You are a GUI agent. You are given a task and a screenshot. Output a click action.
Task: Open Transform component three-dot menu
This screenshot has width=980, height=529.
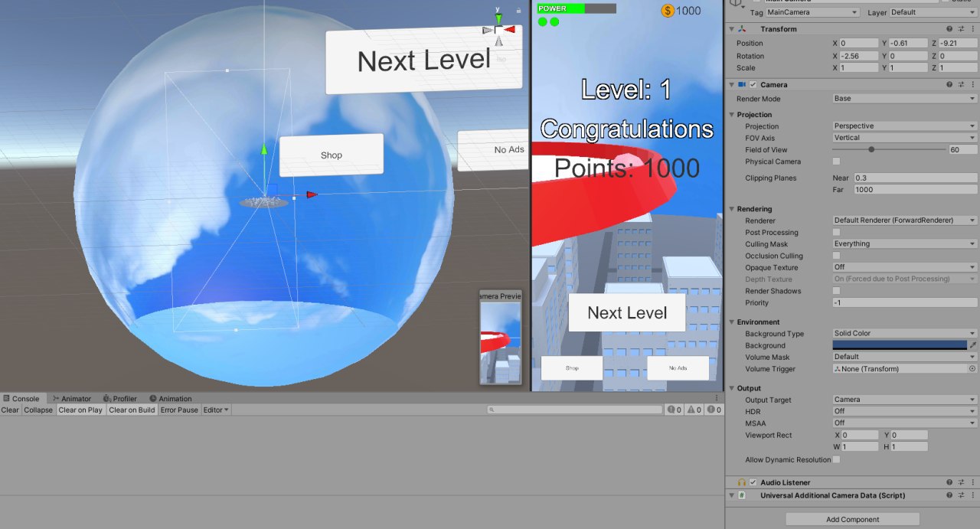click(x=972, y=29)
